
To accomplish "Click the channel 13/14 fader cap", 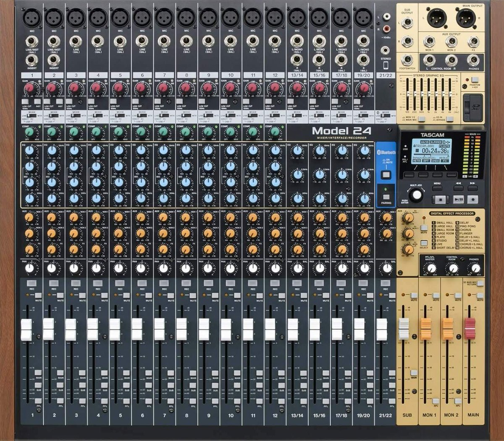I will pos(293,330).
